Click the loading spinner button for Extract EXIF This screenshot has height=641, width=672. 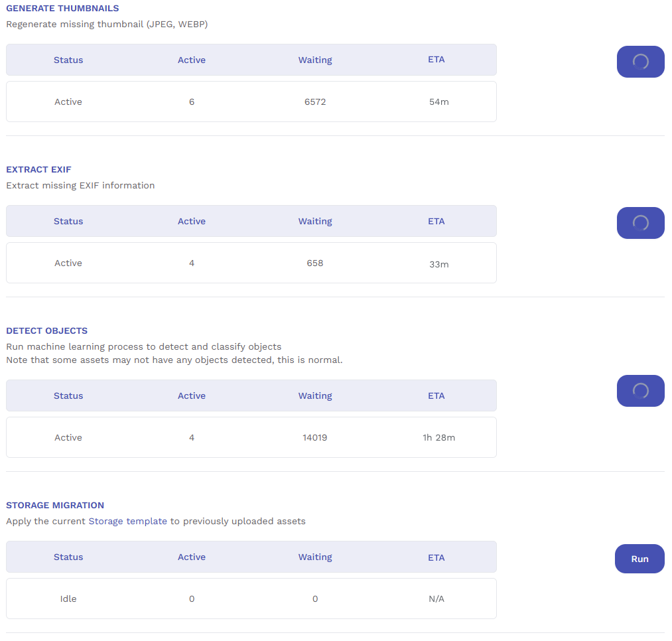tap(640, 223)
